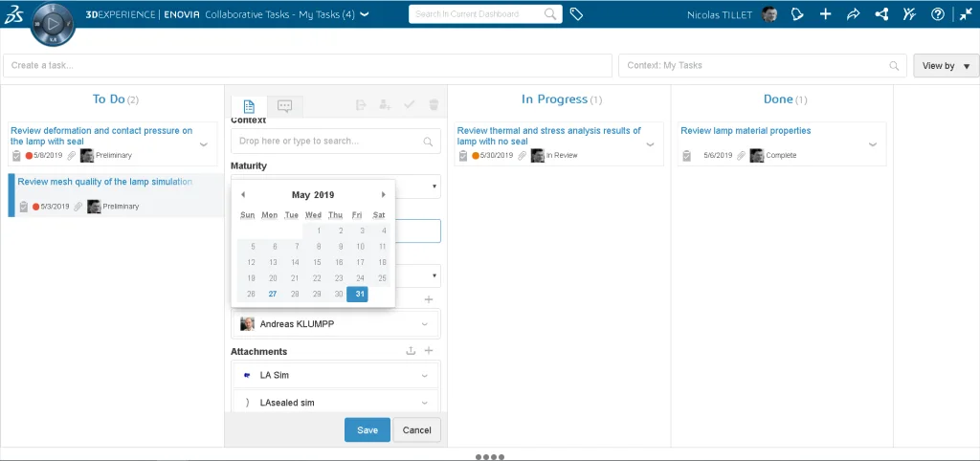
Task: Switch to the comments tab in task panel
Action: 285,106
